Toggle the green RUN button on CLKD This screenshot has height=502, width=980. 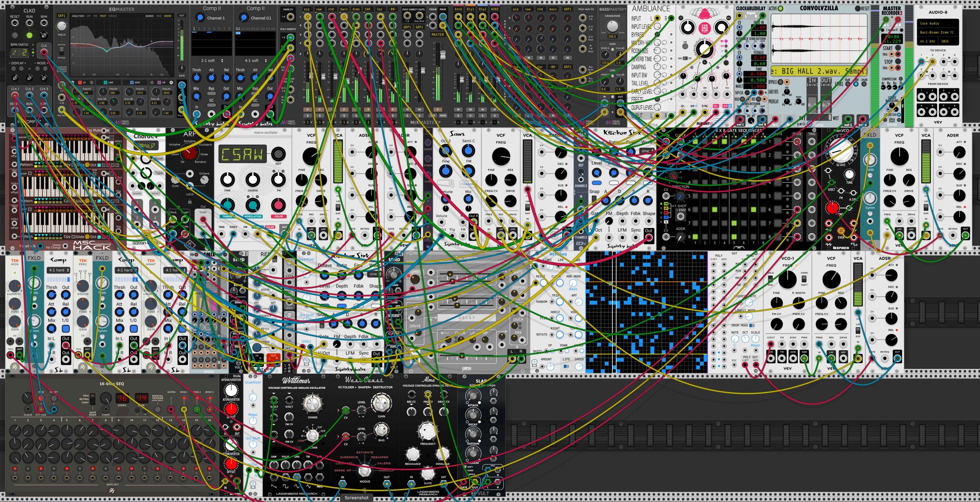[29, 35]
